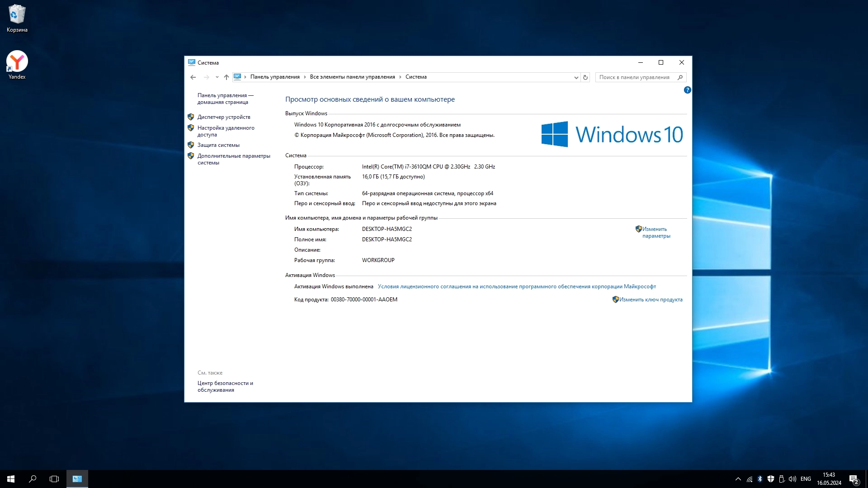
Task: Click Изменить параметры link
Action: point(656,232)
